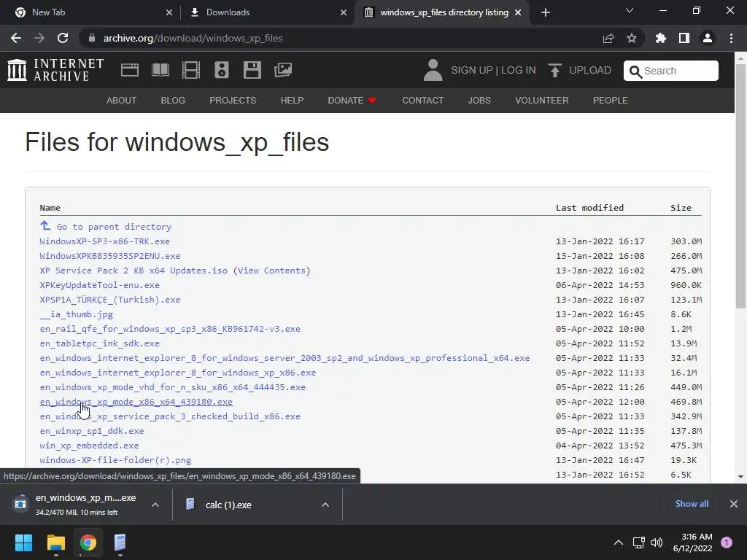Open the extensions puzzle icon
Viewport: 747px width, 560px height.
(661, 38)
